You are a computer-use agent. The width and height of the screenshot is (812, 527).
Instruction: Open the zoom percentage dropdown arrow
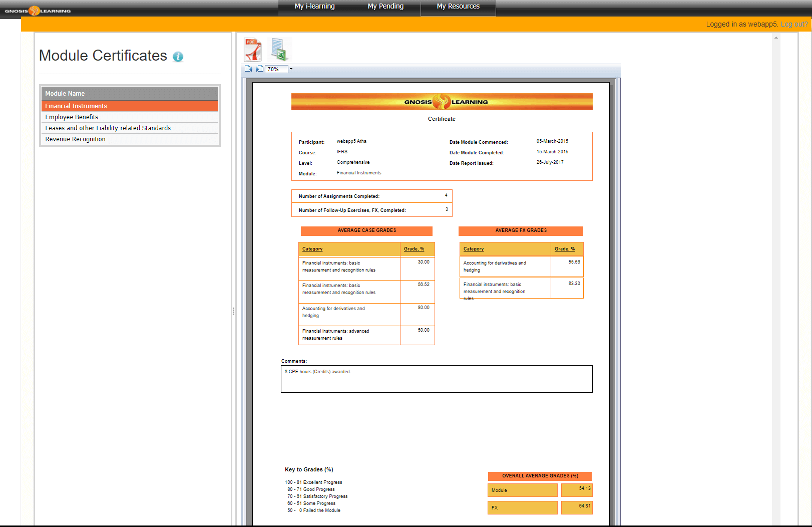click(x=291, y=69)
